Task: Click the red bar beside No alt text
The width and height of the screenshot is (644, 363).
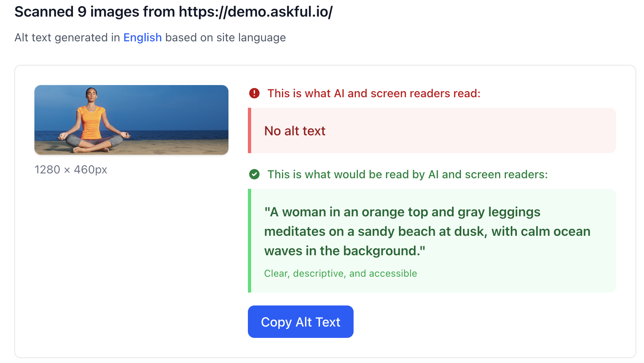Action: [x=249, y=130]
